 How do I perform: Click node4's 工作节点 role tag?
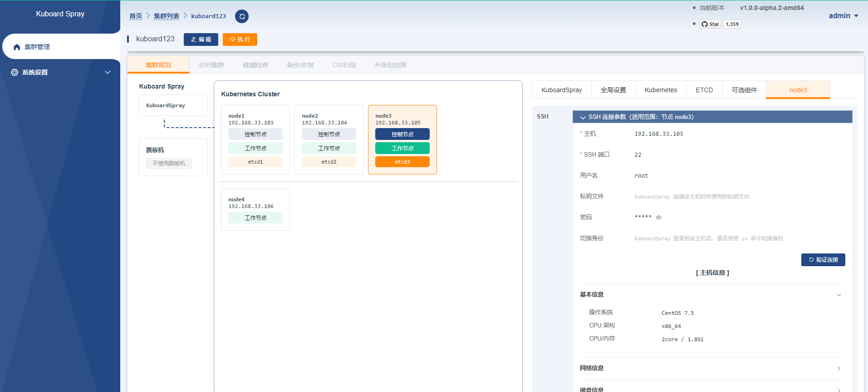coord(255,218)
